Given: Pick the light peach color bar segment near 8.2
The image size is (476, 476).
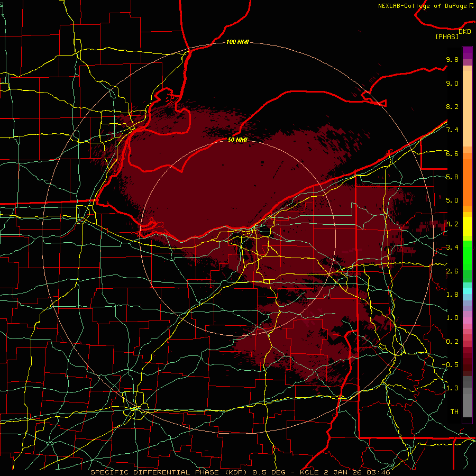Looking at the screenshot, I should (x=467, y=109).
